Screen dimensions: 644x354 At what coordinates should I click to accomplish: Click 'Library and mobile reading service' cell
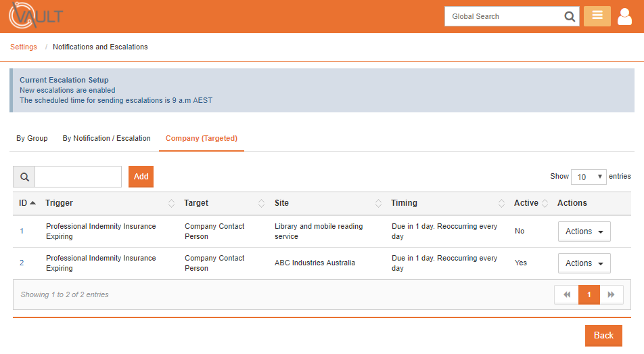(x=319, y=231)
